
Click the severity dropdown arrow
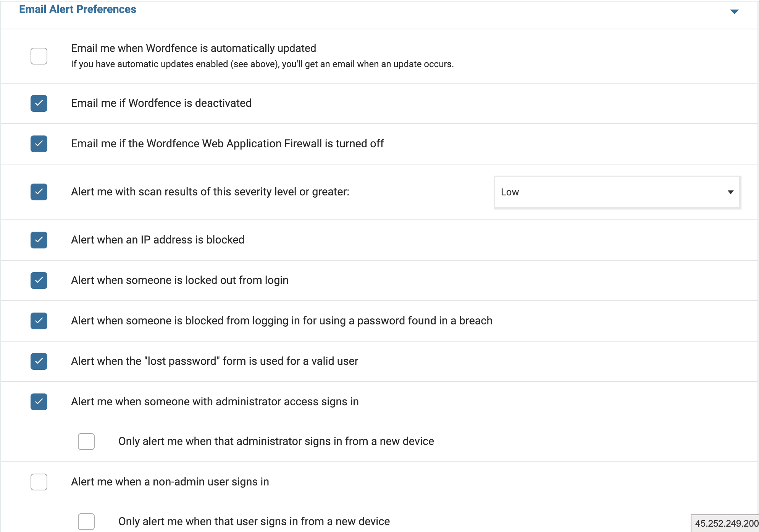[x=730, y=192]
